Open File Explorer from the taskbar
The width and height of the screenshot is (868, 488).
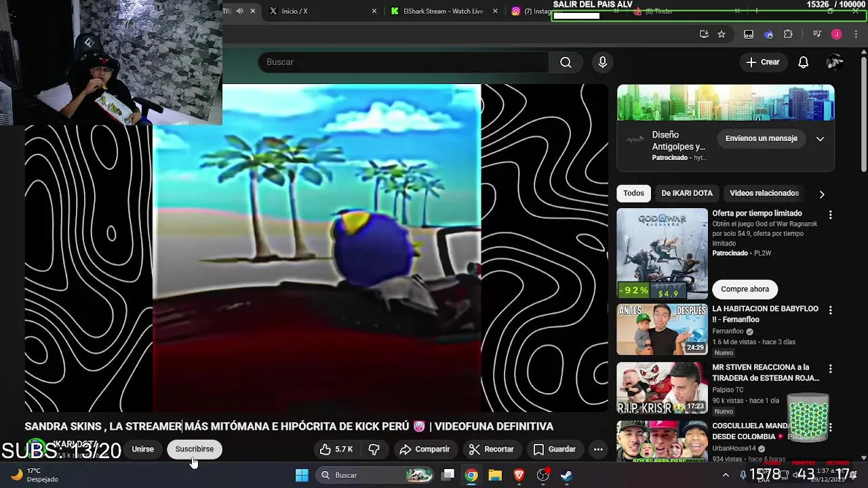click(495, 475)
